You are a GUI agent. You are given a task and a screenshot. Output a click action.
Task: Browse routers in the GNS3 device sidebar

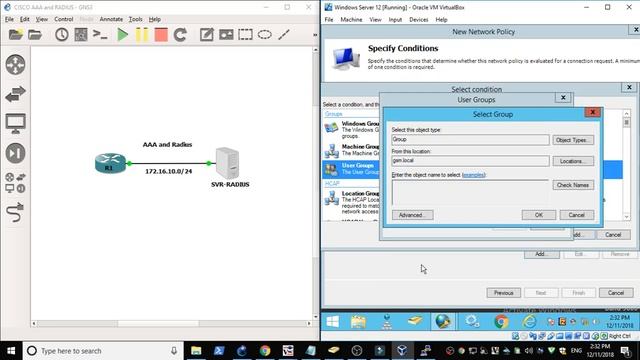[16, 64]
